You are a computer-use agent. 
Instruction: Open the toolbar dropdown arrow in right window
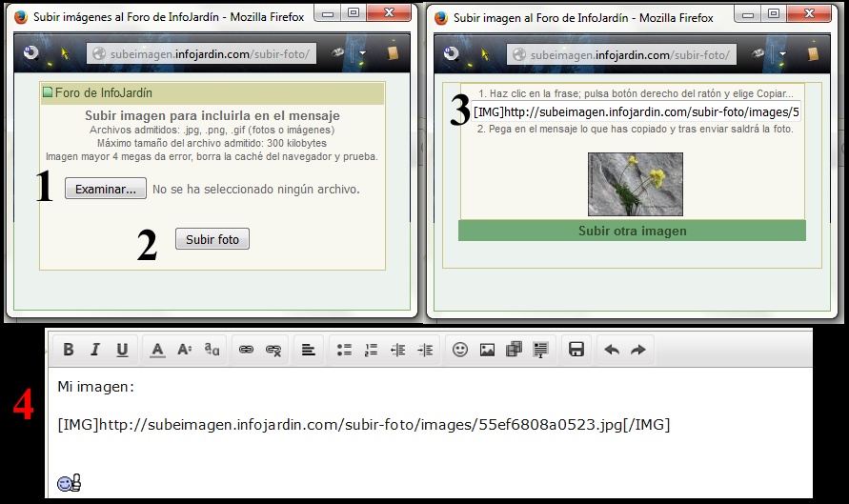point(782,54)
